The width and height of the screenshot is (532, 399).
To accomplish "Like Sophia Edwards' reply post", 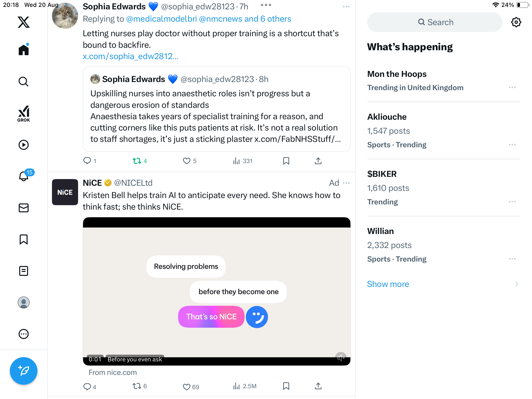I will click(187, 161).
